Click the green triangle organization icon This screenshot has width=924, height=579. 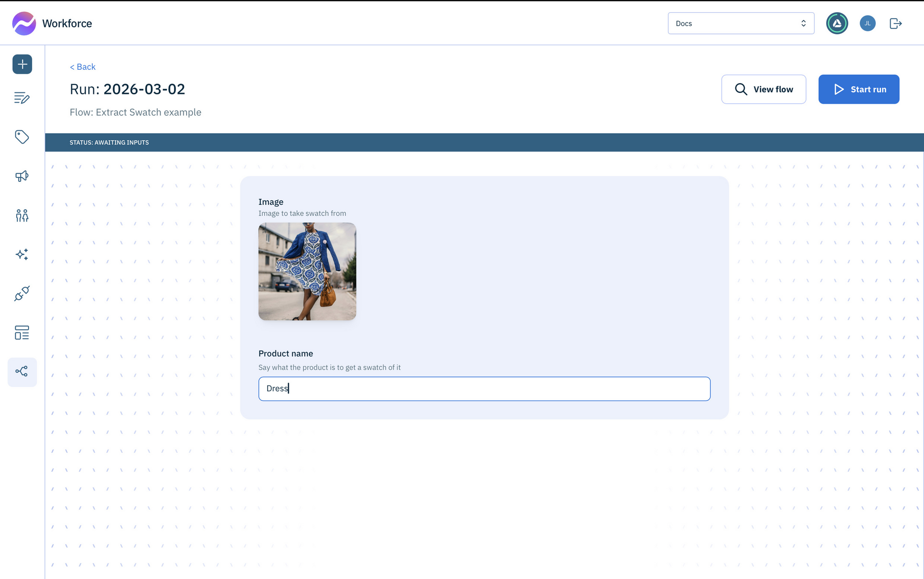coord(837,24)
